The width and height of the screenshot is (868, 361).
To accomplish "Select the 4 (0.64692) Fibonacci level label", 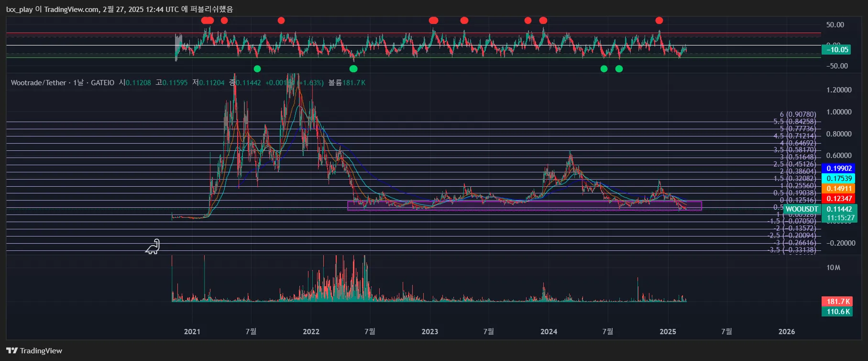I will point(798,143).
